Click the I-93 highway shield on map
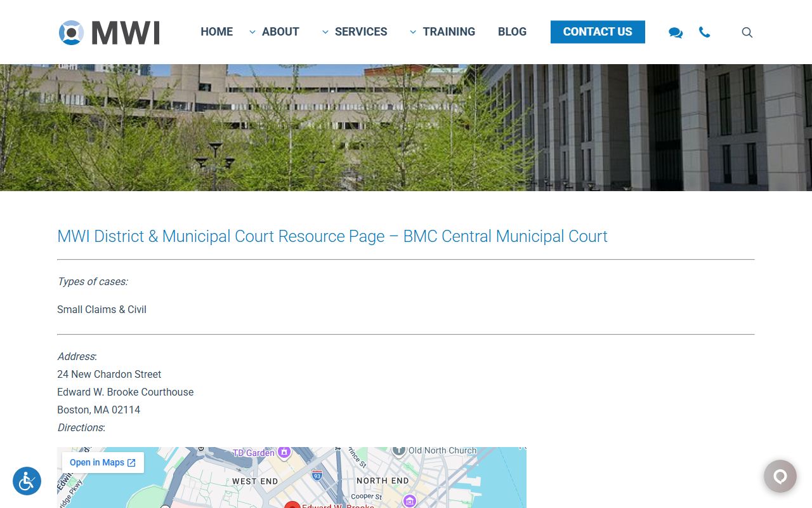Image resolution: width=812 pixels, height=508 pixels. point(317,474)
